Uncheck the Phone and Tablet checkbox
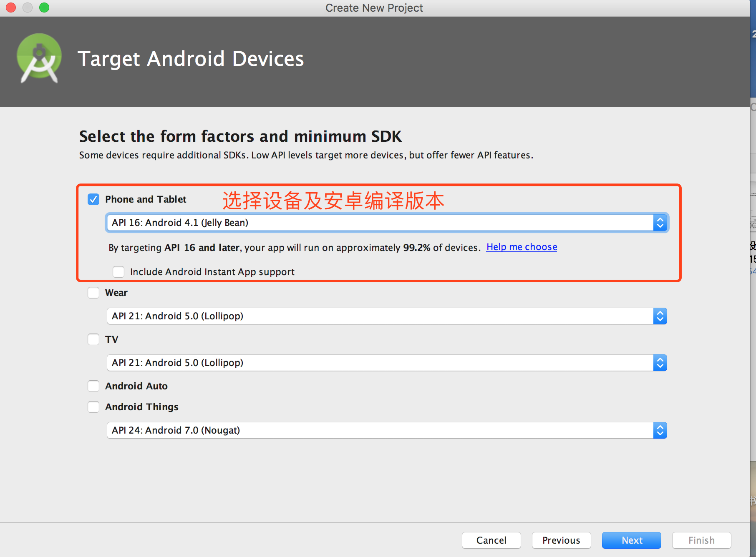 [93, 199]
